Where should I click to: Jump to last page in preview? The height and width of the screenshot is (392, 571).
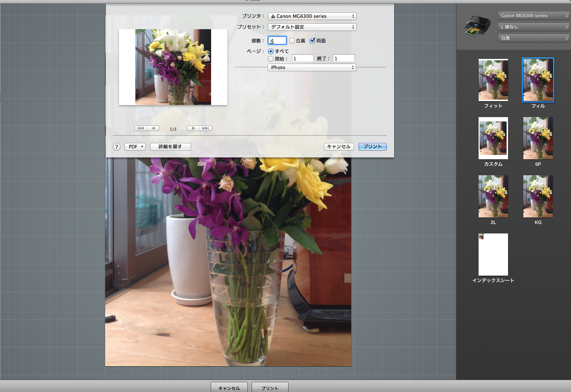click(x=206, y=128)
